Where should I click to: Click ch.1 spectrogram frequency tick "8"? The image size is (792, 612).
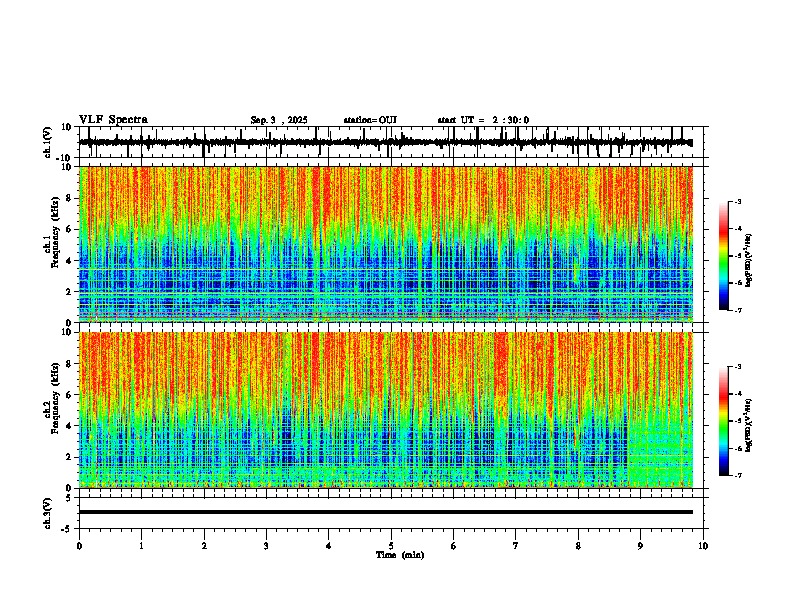click(69, 198)
